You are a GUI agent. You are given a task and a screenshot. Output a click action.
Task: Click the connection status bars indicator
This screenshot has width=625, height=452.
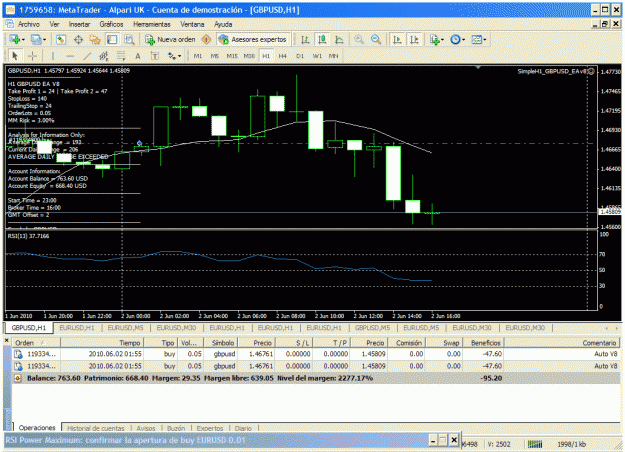(535, 444)
